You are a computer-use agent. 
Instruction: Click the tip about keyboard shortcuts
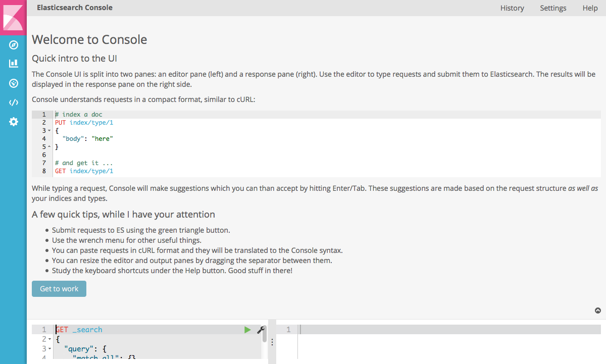(x=172, y=271)
